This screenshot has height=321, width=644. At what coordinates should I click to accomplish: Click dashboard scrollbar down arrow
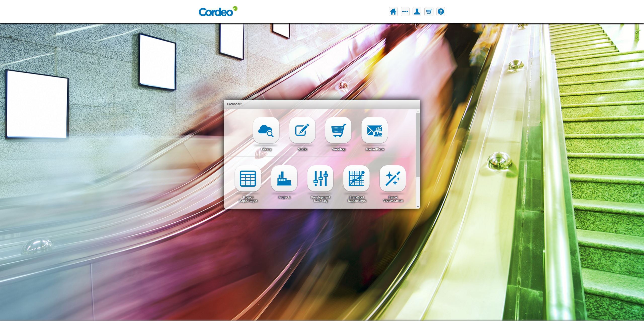pos(418,207)
